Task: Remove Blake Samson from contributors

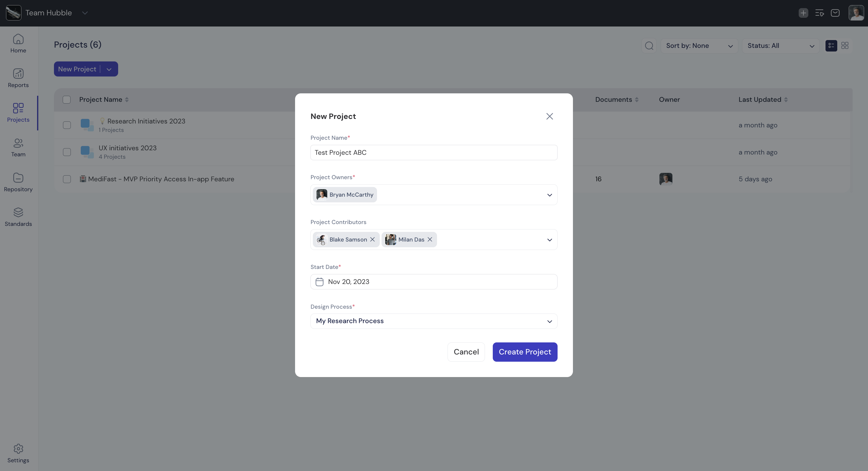Action: 372,239
